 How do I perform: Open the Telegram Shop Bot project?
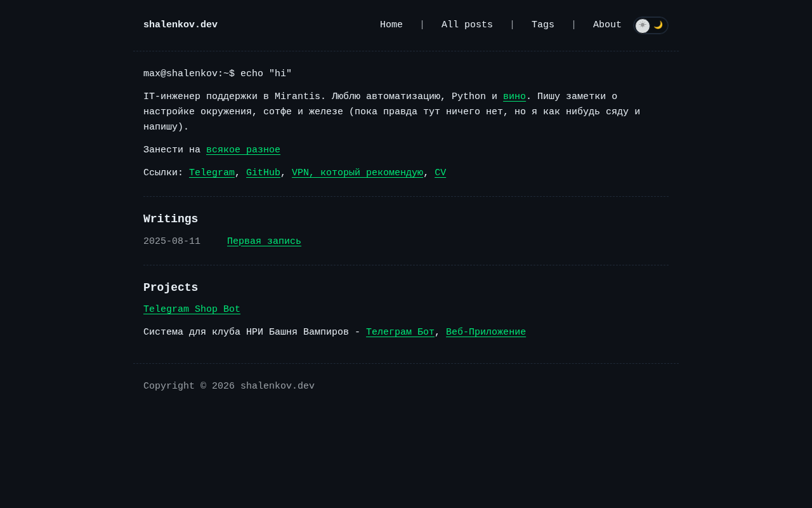192,309
